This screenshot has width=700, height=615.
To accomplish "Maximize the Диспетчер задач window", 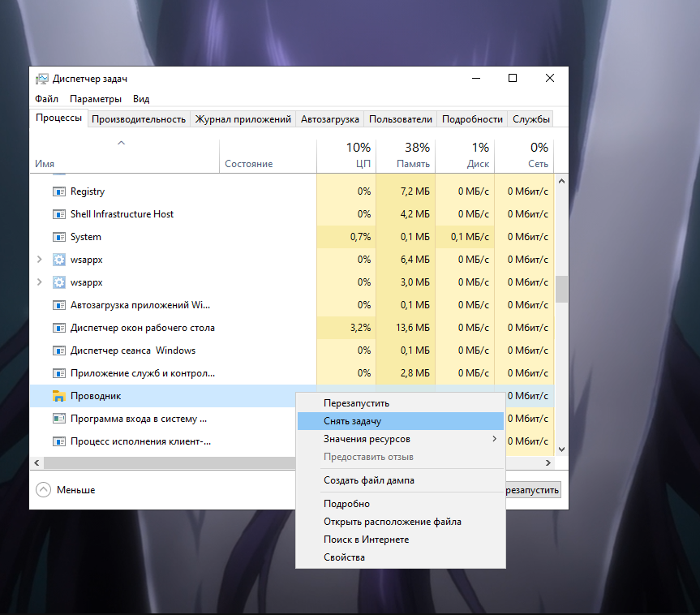I will click(513, 78).
